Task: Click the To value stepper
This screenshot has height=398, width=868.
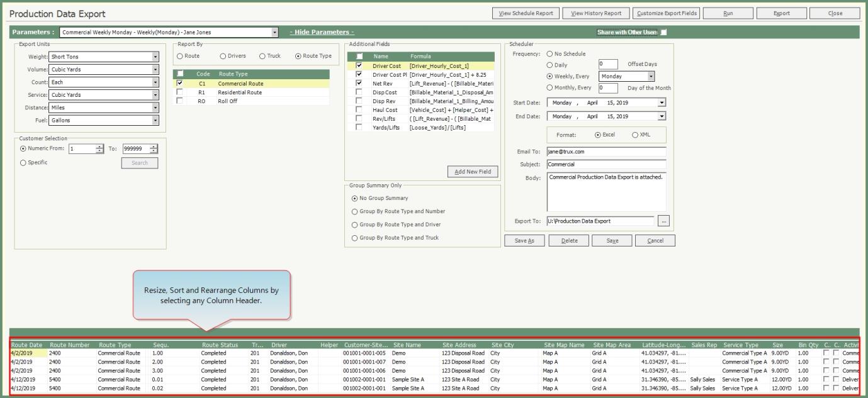Action: (x=154, y=149)
